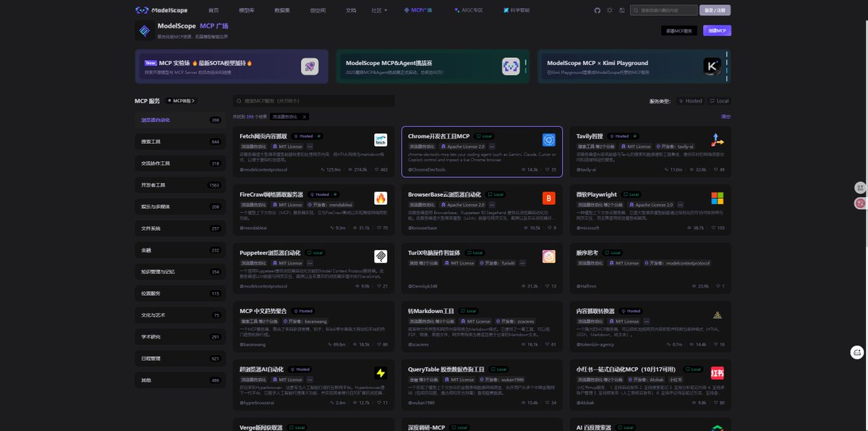Expand the 社区 dropdown menu

tap(378, 10)
